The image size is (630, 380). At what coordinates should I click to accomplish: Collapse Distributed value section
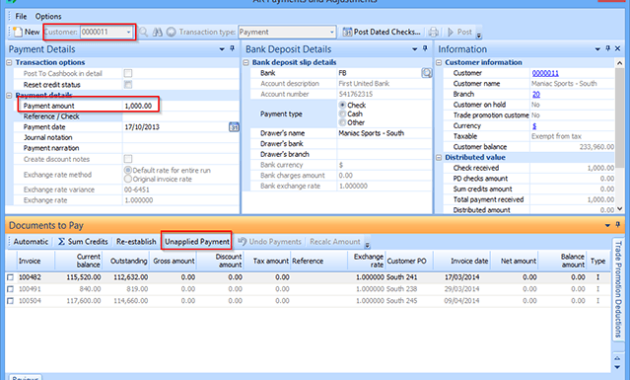click(x=439, y=157)
